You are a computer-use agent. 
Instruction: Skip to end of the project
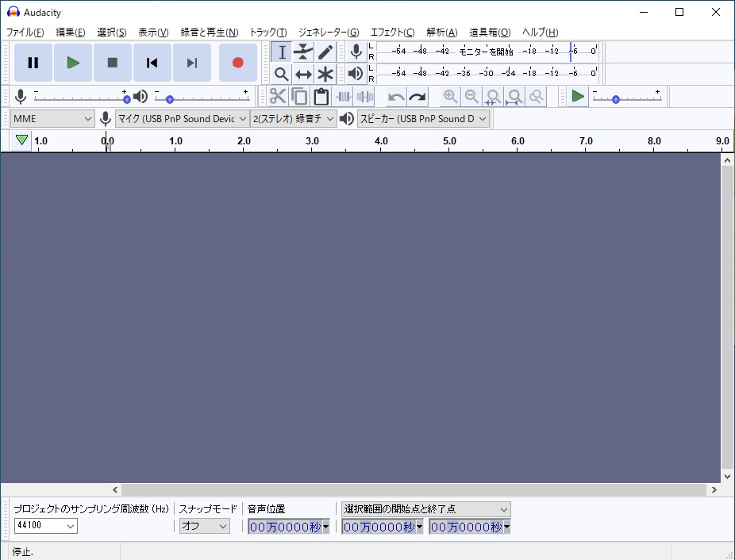tap(192, 63)
